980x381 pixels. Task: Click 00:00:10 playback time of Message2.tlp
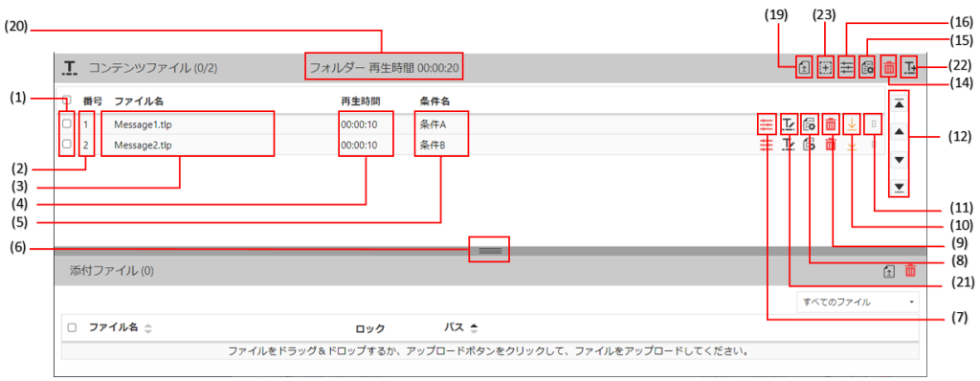tap(359, 146)
